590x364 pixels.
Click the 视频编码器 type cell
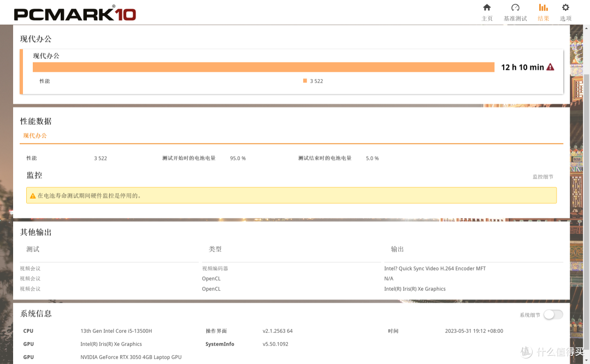(x=215, y=268)
